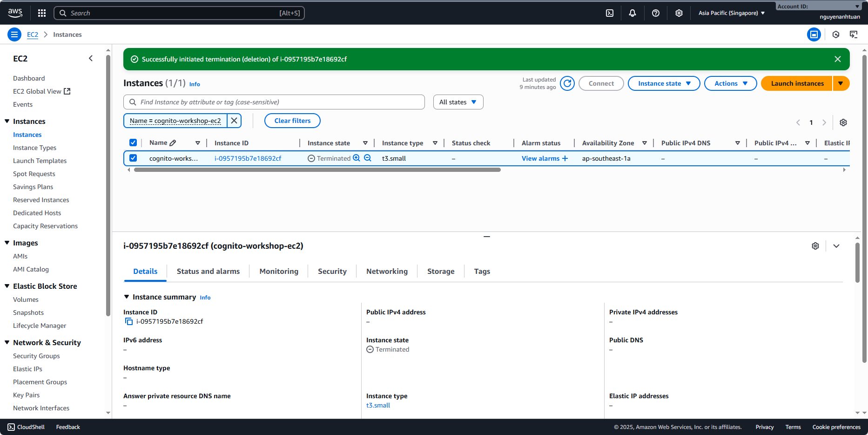Dismiss the termination success banner

pyautogui.click(x=837, y=59)
